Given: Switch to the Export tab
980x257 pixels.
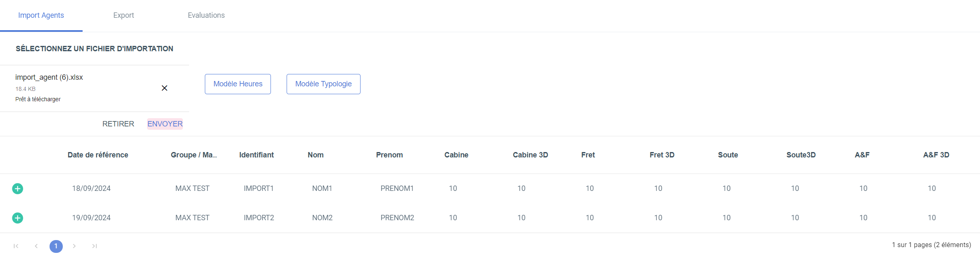Looking at the screenshot, I should (123, 15).
